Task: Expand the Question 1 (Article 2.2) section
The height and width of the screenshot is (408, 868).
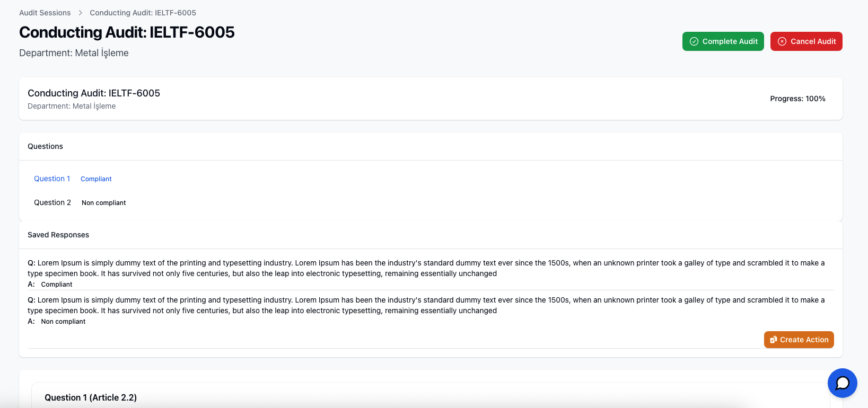Action: pos(91,397)
